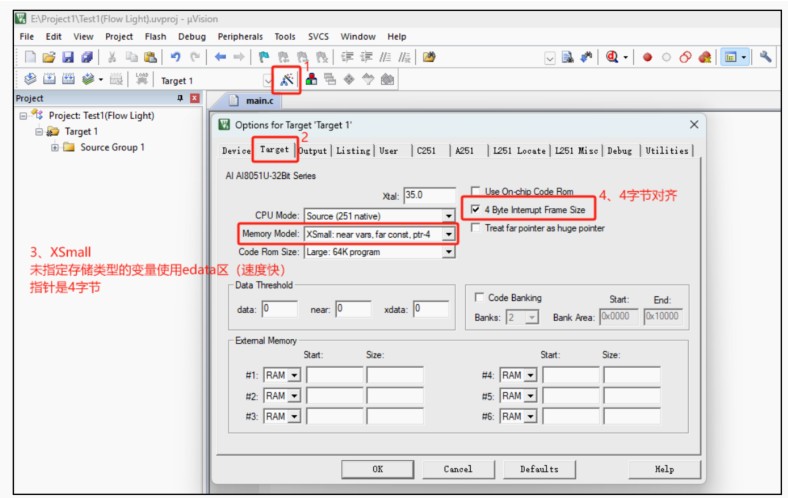Expand Source Group 1 tree node
The image size is (788, 498).
point(55,147)
